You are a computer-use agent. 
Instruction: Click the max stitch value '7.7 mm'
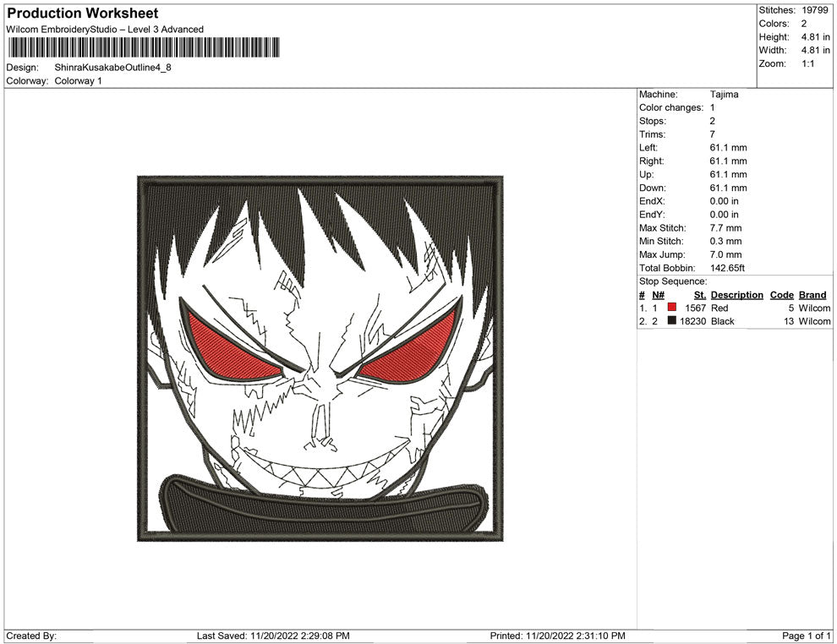click(726, 228)
